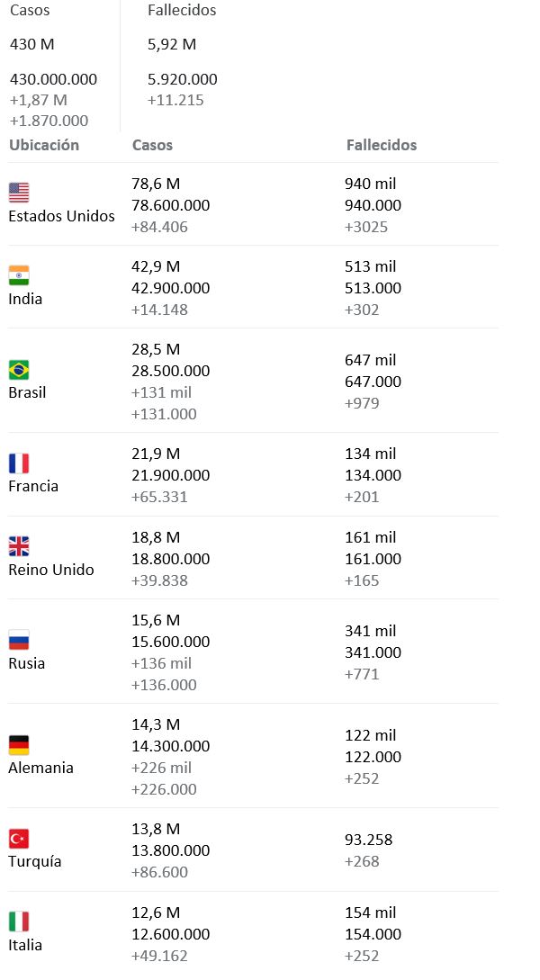Open the Estados Unidos location link

(x=62, y=216)
